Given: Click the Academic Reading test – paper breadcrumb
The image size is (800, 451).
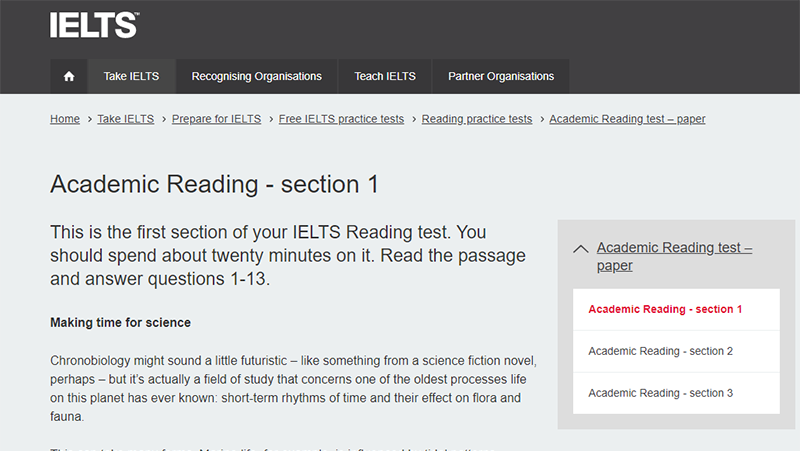Looking at the screenshot, I should coord(627,119).
